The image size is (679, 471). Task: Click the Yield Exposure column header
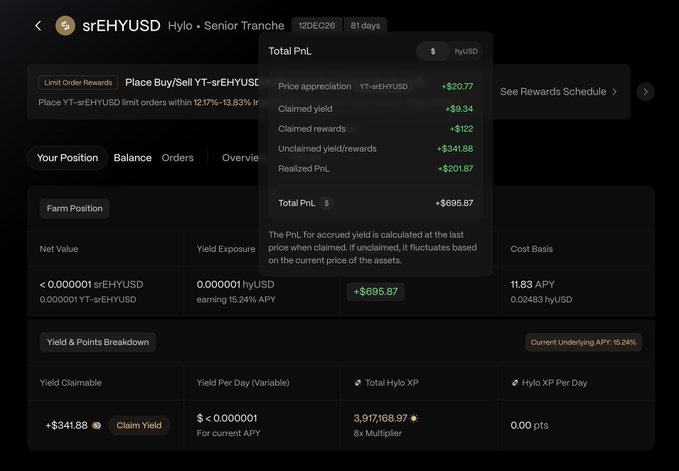[x=226, y=249]
